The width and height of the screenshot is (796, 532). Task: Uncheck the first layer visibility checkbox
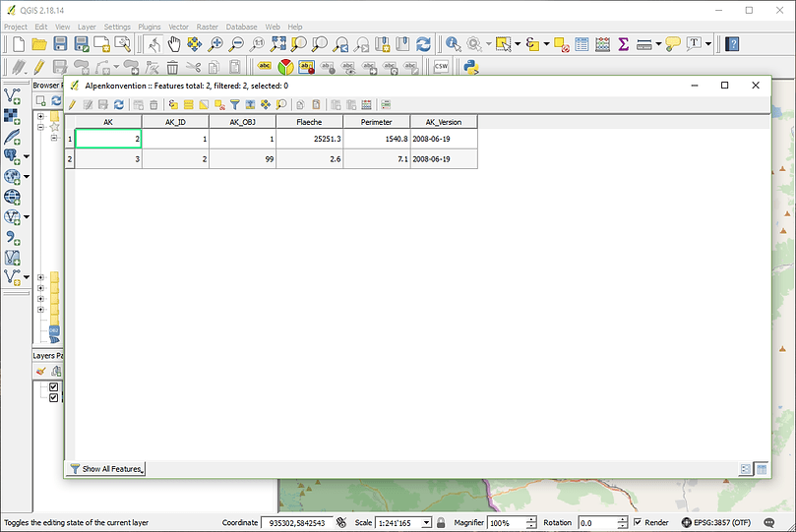pos(53,387)
